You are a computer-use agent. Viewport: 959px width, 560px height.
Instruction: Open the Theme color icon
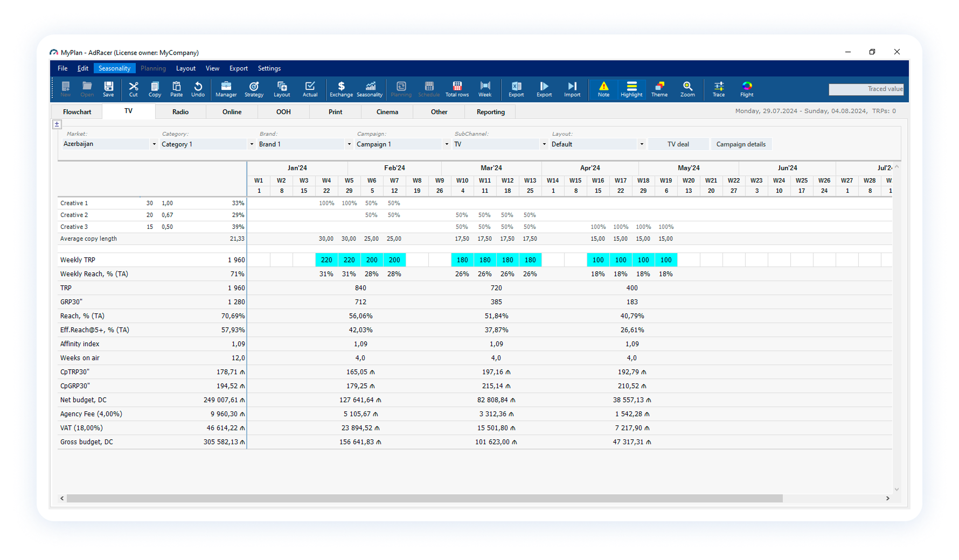click(x=659, y=89)
